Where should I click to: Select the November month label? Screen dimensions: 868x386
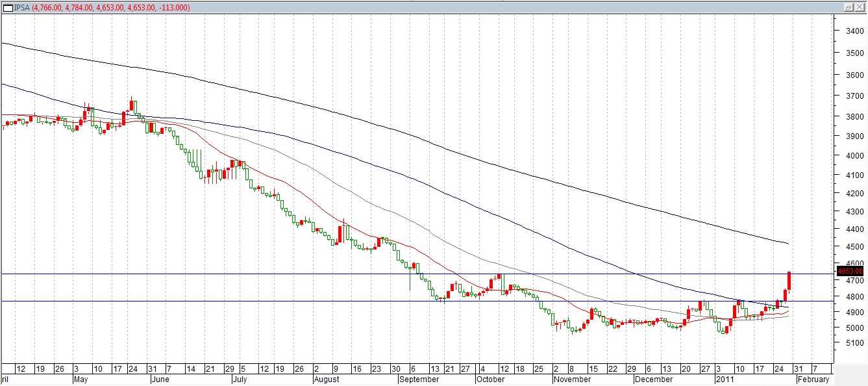(572, 380)
